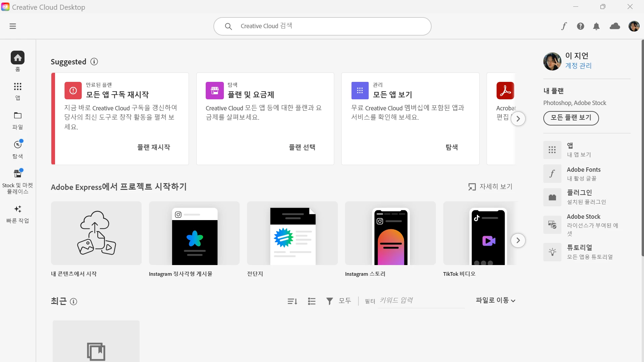Click 모든 플랜 보기 button
The image size is (644, 362).
tap(571, 118)
